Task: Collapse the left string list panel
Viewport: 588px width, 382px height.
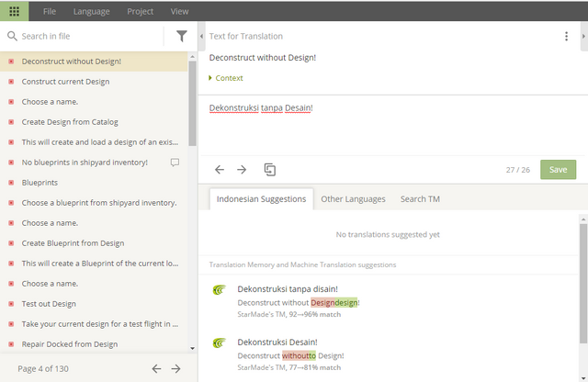Action: (202, 36)
